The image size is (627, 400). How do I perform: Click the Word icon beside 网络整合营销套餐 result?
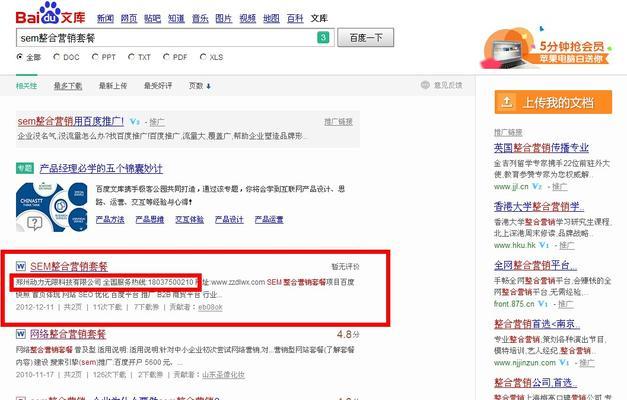[x=21, y=334]
